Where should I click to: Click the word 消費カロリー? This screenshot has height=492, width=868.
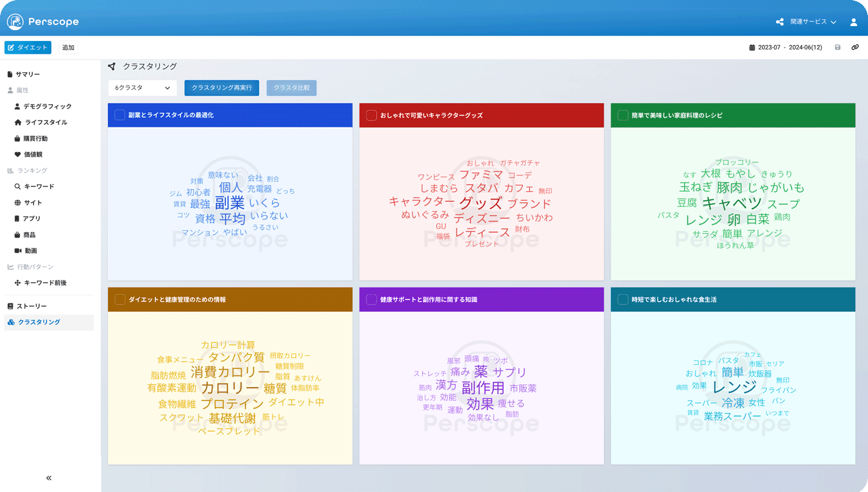(x=230, y=372)
